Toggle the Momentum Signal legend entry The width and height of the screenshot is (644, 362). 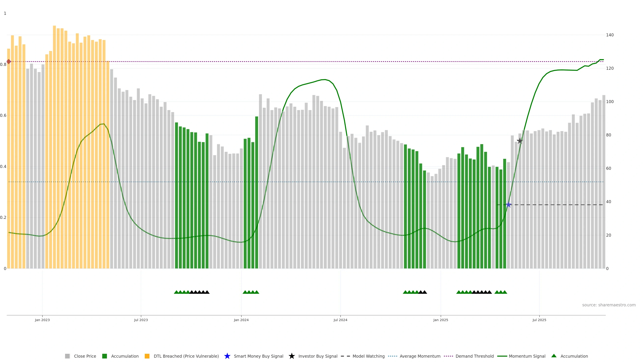coord(527,356)
